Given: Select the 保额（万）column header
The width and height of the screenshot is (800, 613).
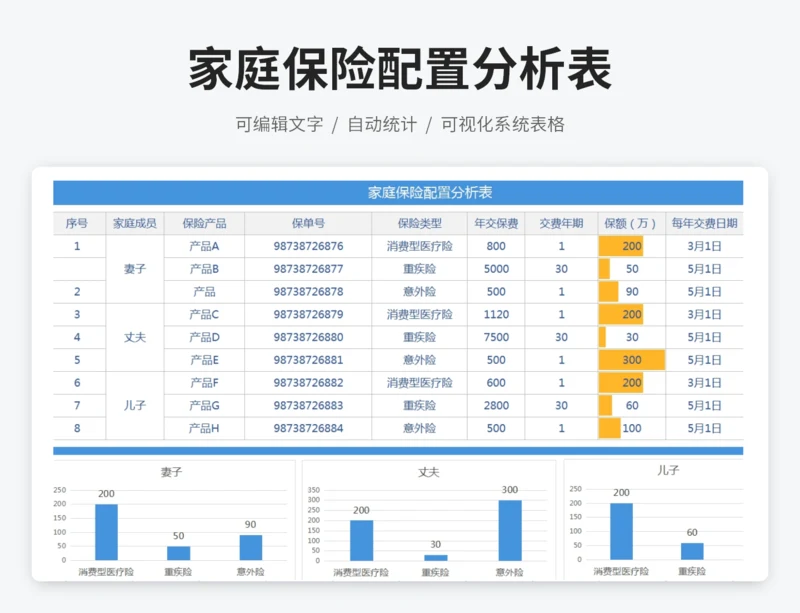Looking at the screenshot, I should pyautogui.click(x=632, y=224).
